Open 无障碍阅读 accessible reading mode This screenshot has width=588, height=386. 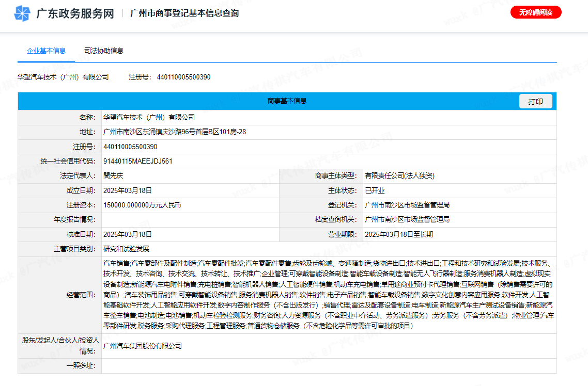(x=536, y=12)
